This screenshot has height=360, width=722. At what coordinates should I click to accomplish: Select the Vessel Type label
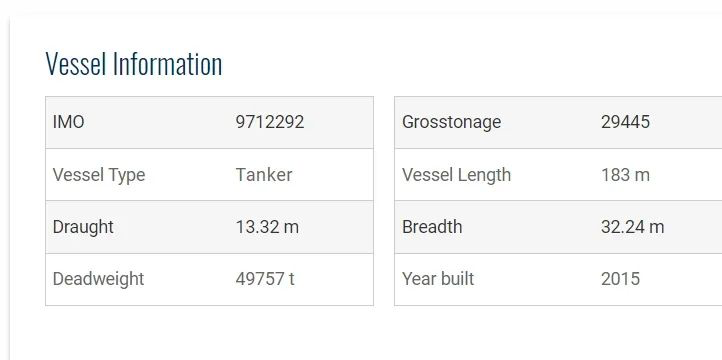[99, 175]
